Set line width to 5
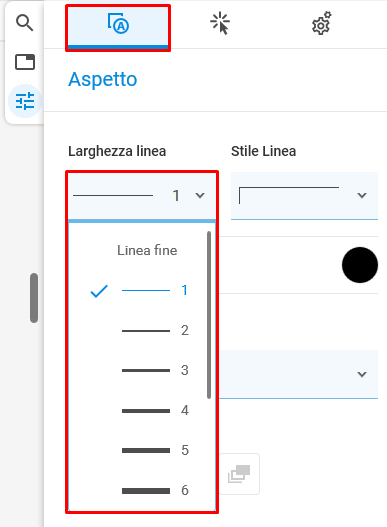Screen dimensions: 387x527 point(142,450)
